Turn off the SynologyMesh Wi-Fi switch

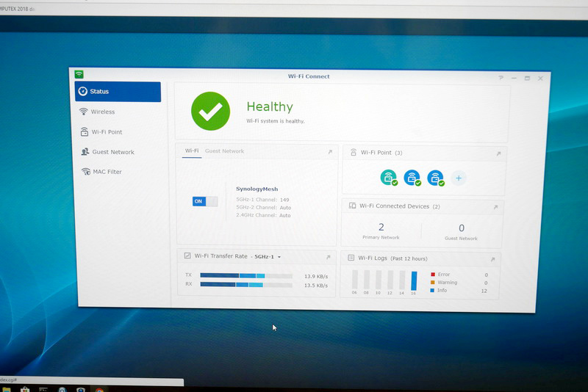205,201
